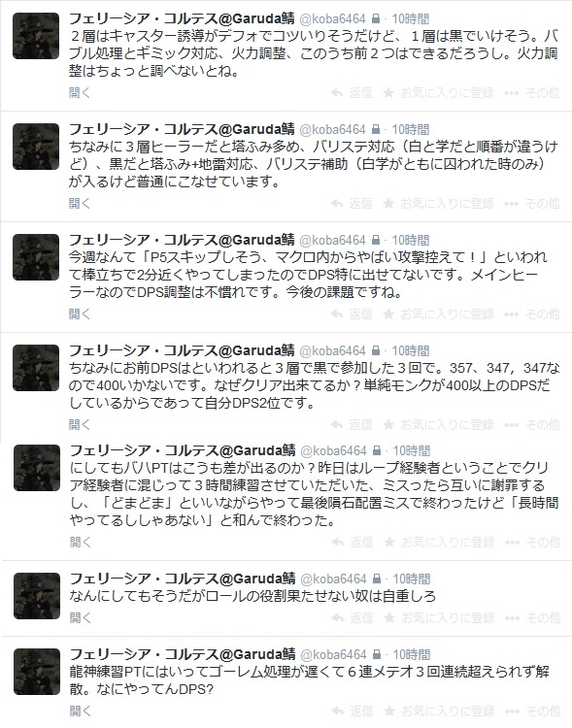This screenshot has width=572, height=728.
Task: Expand the バハPT tweet using 開く
Action: (81, 542)
